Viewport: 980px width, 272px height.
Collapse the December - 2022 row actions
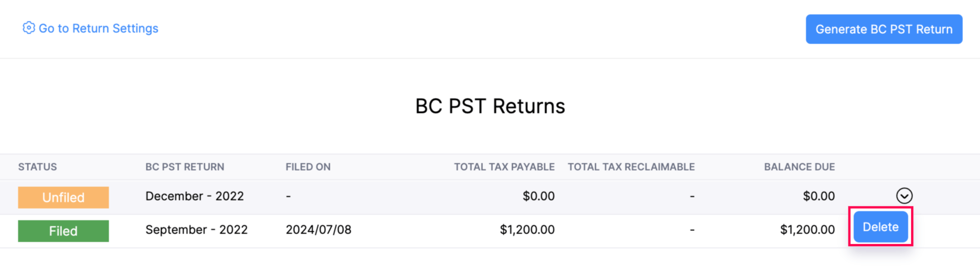tap(904, 196)
